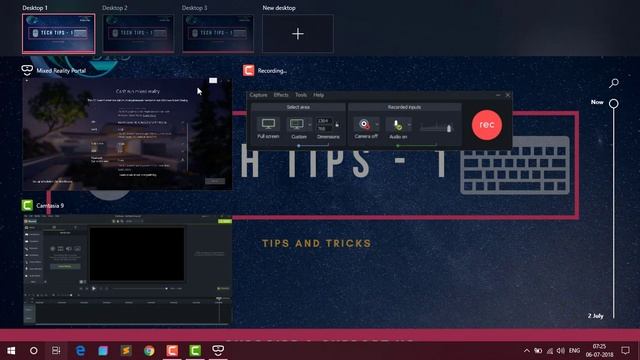Open the timeline search magnifier icon
This screenshot has height=360, width=640.
(613, 83)
